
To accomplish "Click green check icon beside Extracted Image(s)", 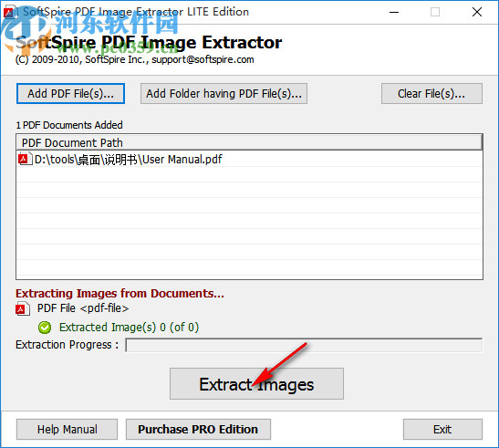I will point(45,328).
